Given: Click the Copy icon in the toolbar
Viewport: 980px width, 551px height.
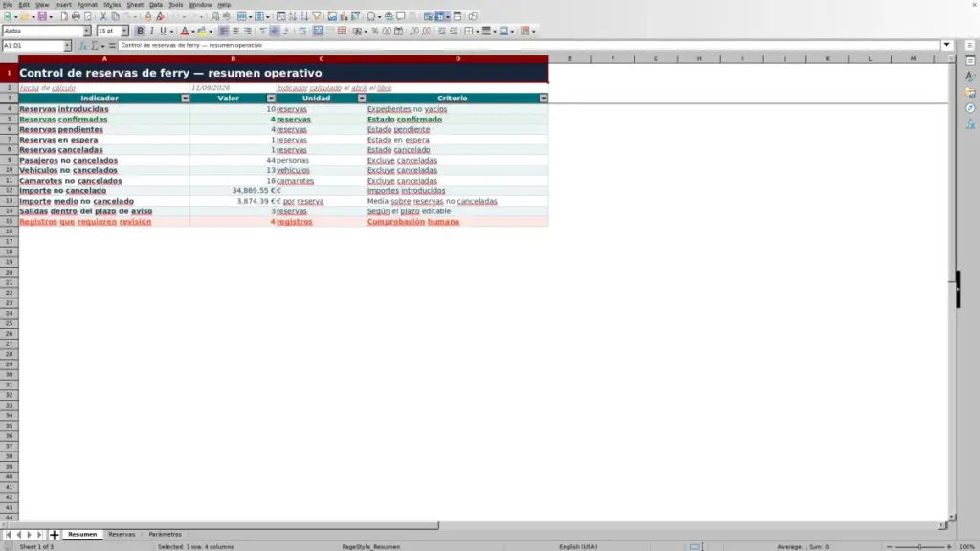Looking at the screenshot, I should pos(115,17).
